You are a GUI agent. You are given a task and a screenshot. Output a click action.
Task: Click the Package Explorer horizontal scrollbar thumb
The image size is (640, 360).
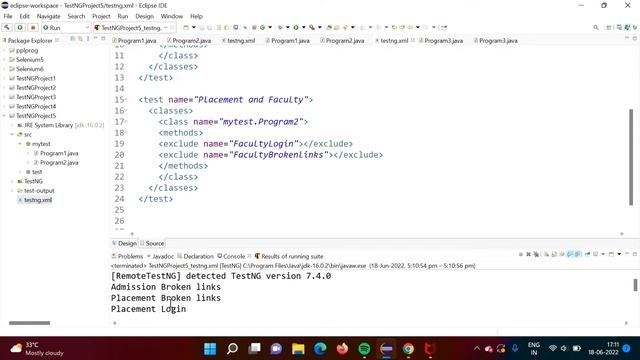(29, 323)
